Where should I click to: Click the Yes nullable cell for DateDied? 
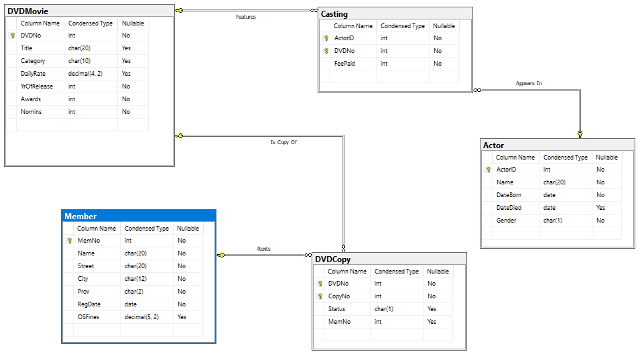pyautogui.click(x=606, y=208)
